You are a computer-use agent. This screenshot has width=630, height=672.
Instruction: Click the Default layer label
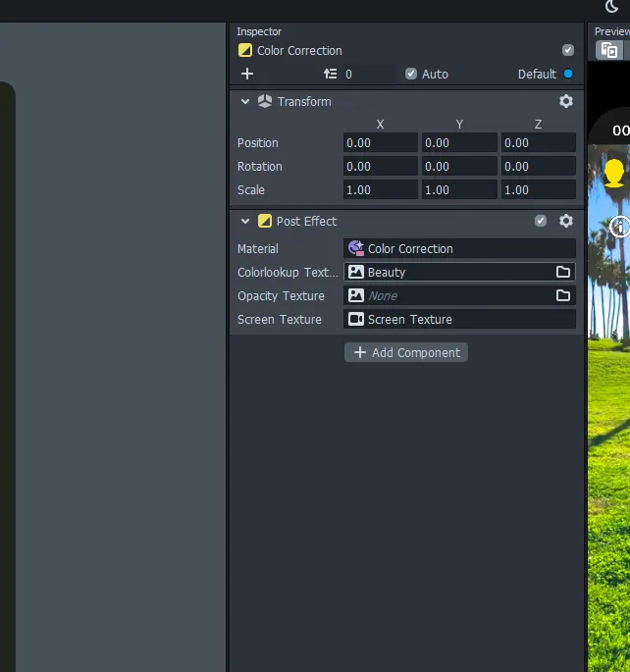point(537,75)
